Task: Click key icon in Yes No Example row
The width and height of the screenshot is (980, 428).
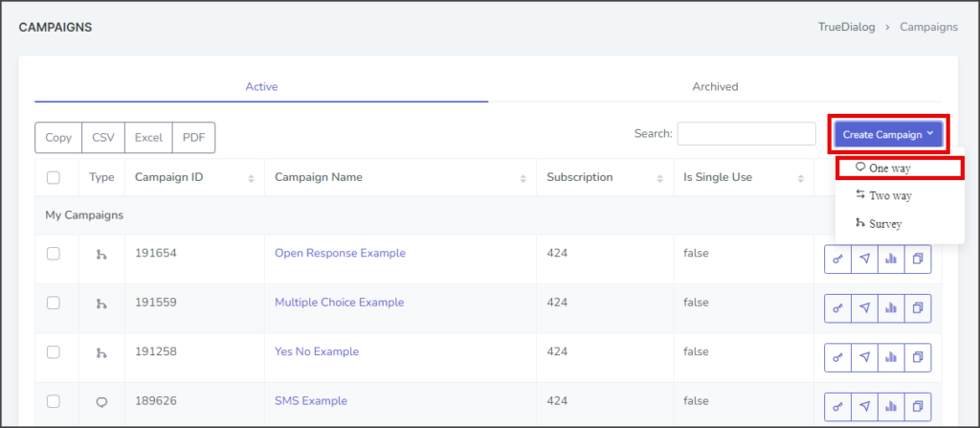Action: tap(837, 357)
